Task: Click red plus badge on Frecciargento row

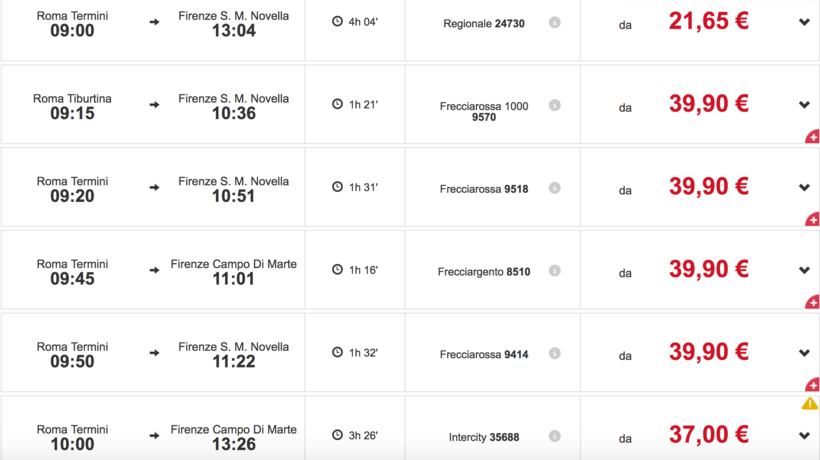Action: (812, 302)
